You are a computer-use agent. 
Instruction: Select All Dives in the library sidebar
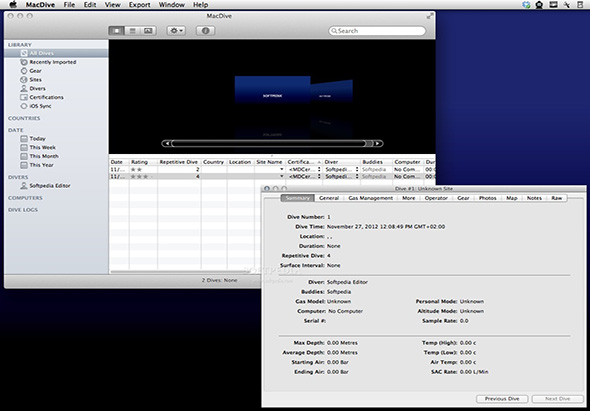click(x=56, y=53)
